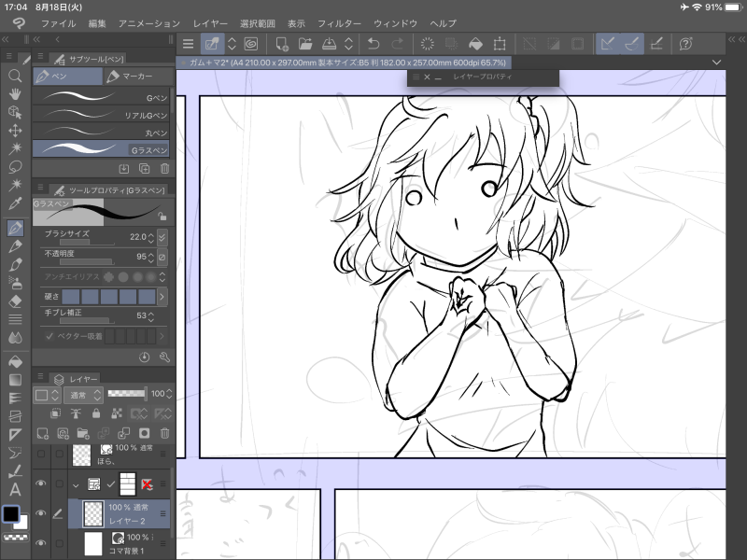
Task: Click the Fill bucket toolbar icon
Action: pos(475,44)
